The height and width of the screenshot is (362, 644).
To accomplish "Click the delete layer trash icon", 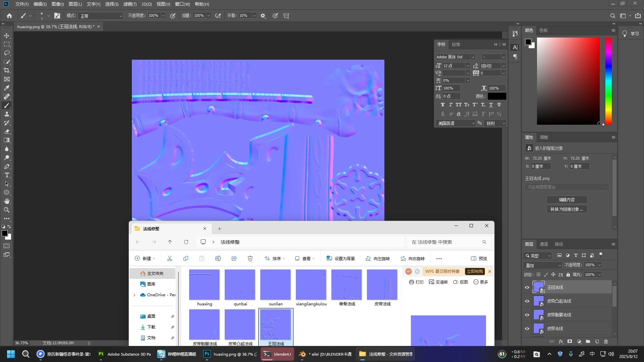I will (606, 342).
